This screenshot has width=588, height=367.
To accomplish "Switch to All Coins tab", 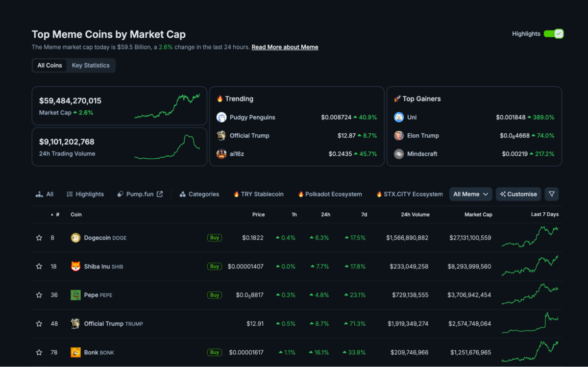I will point(50,66).
